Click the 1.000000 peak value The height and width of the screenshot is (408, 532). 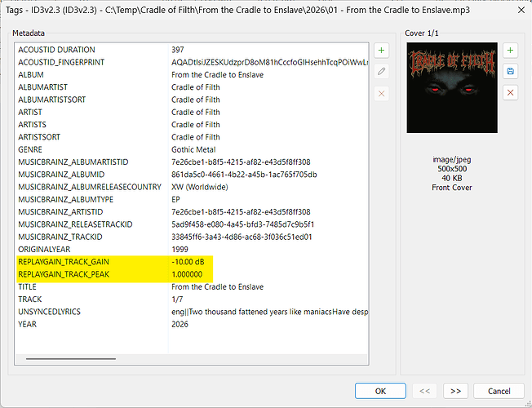tap(187, 274)
